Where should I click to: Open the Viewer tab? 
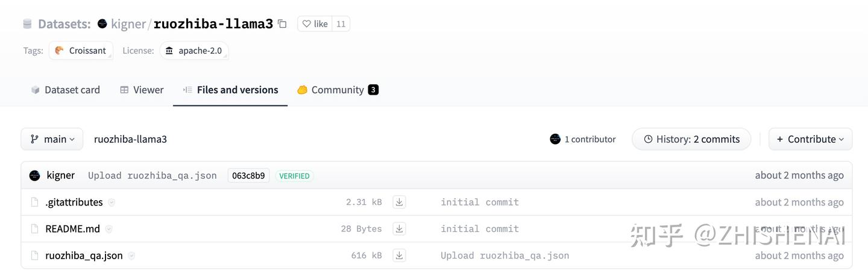click(x=142, y=90)
